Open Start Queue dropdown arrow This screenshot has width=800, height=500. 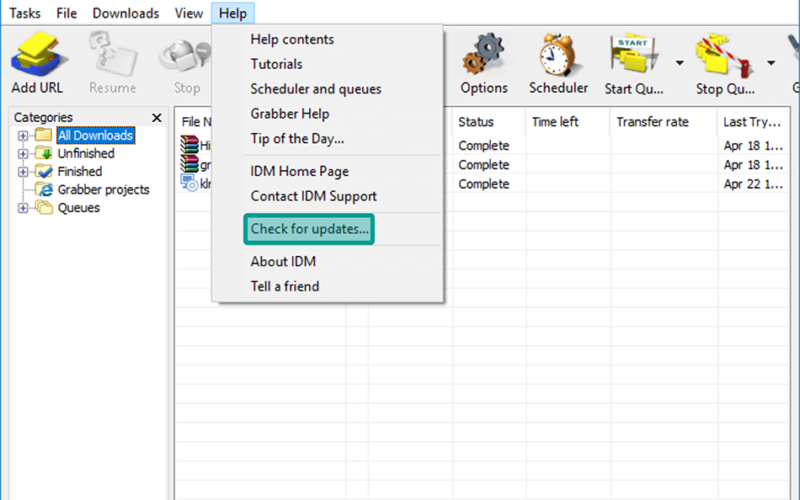[x=680, y=63]
